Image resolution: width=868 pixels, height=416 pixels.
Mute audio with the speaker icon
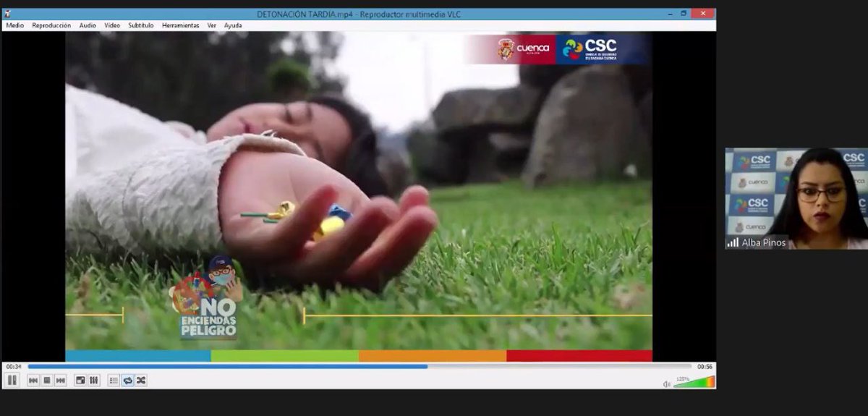[x=667, y=383]
